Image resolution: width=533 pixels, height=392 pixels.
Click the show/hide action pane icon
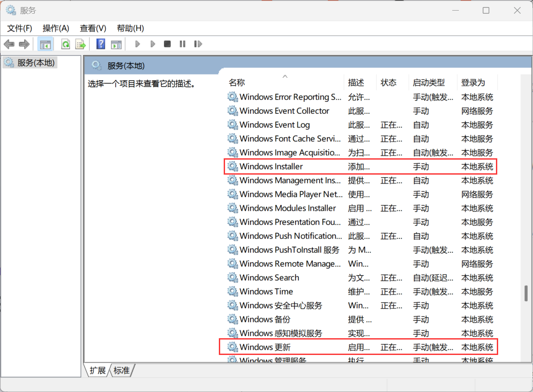(116, 44)
